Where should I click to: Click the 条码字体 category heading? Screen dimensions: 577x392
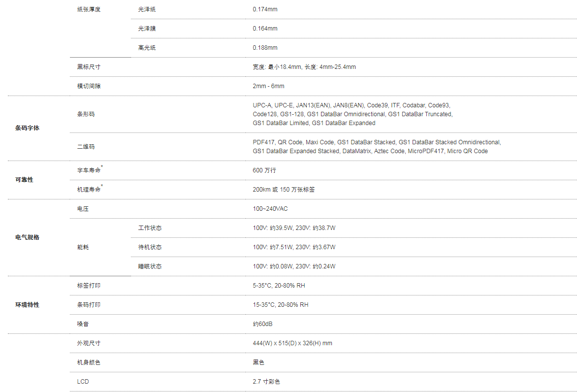(x=27, y=128)
